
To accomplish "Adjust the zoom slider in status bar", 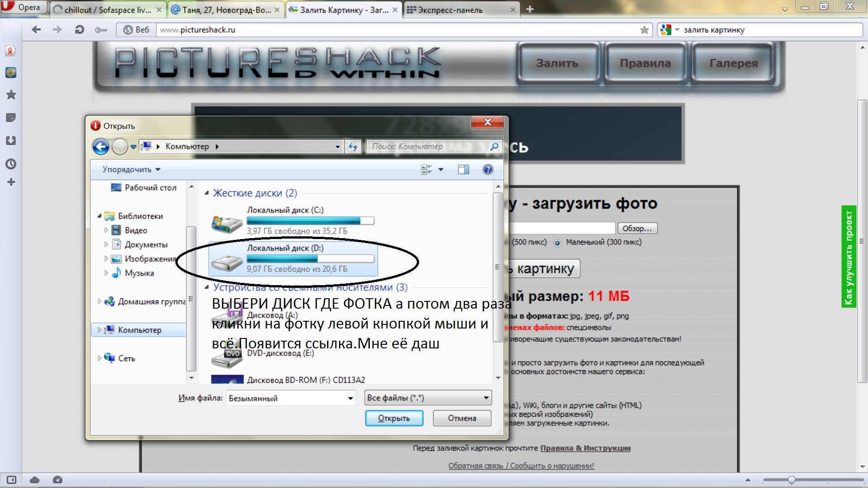I will pos(791,480).
